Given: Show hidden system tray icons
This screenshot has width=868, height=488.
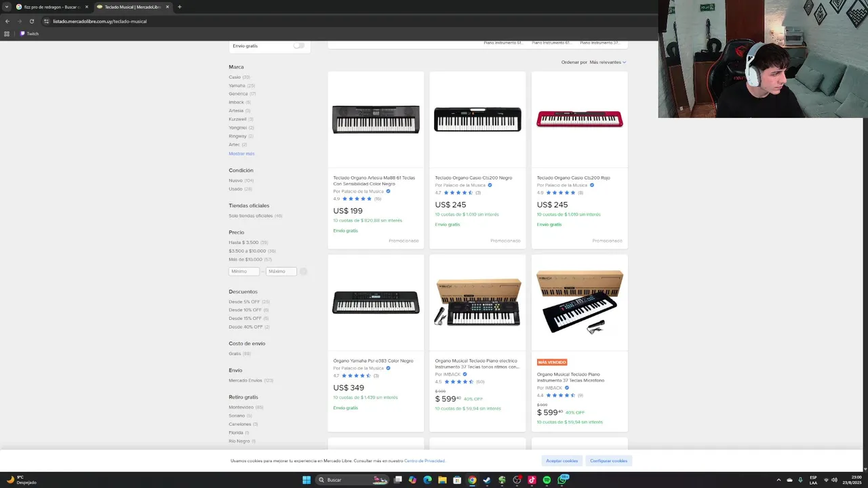Looking at the screenshot, I should coord(778,480).
